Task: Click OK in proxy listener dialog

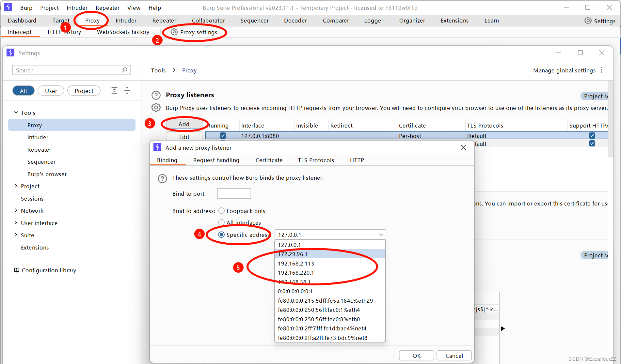Action: tap(417, 356)
